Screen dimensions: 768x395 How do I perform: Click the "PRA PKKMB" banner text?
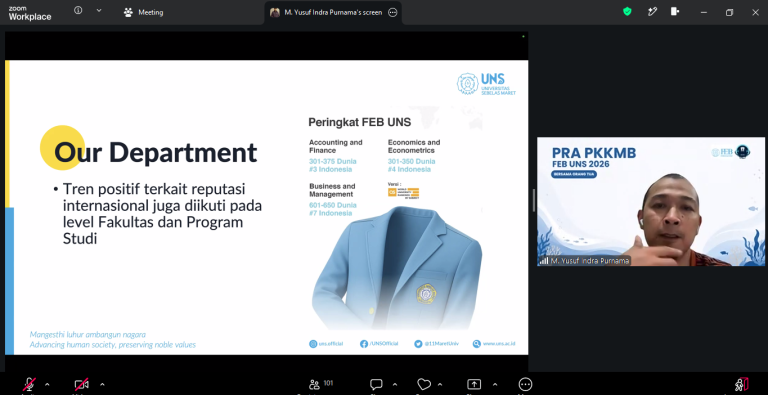[594, 153]
